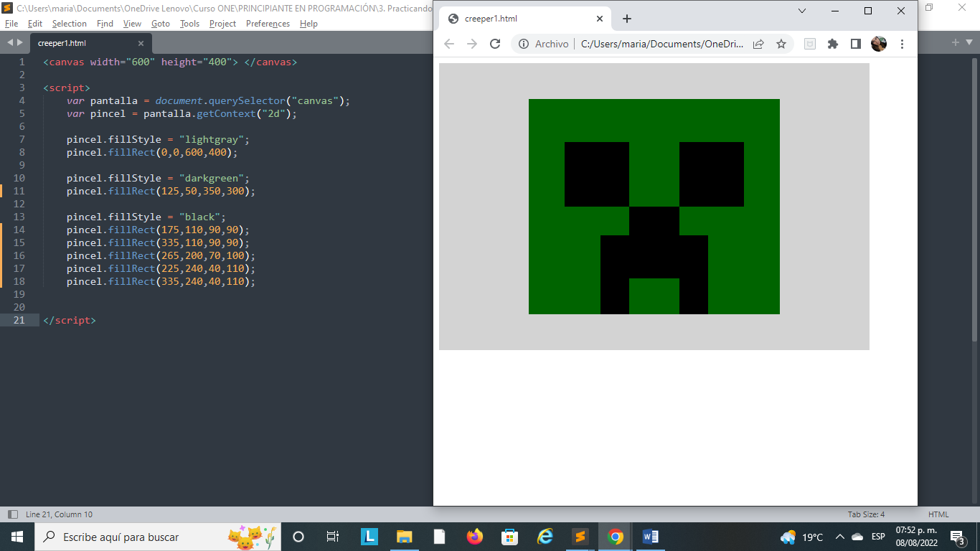The image size is (980, 551).
Task: Go to previous tab using left arrow
Action: click(9, 43)
